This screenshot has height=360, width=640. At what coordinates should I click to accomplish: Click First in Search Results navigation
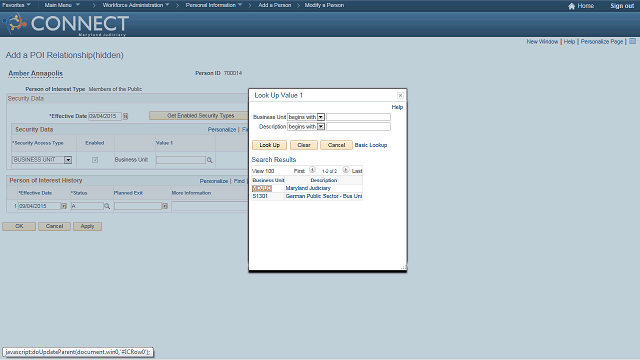point(299,171)
